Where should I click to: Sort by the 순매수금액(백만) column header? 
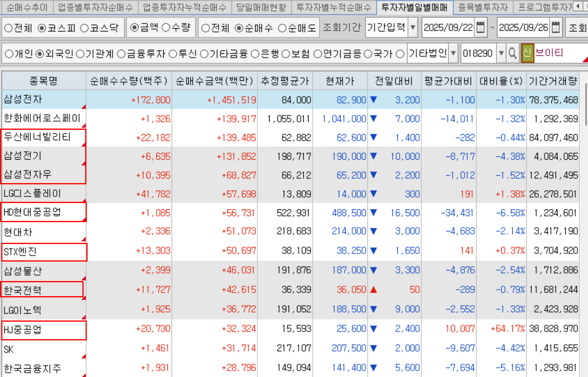click(x=214, y=81)
